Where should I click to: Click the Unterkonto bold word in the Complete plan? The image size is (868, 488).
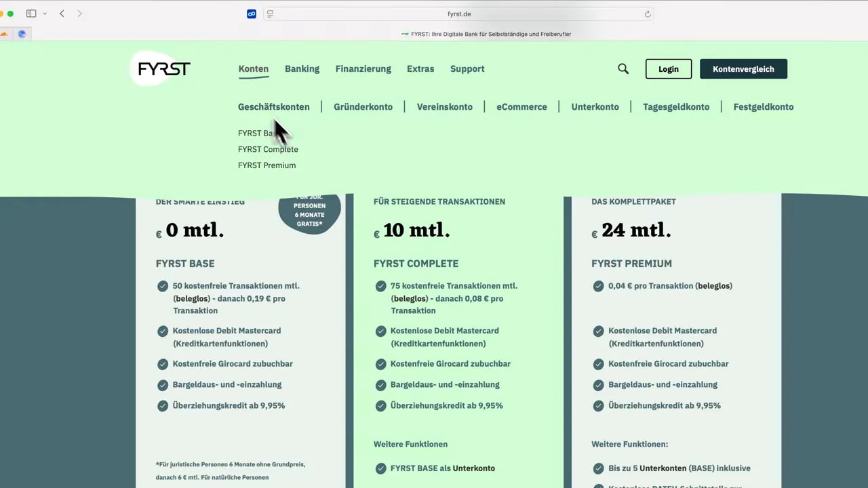pos(474,468)
